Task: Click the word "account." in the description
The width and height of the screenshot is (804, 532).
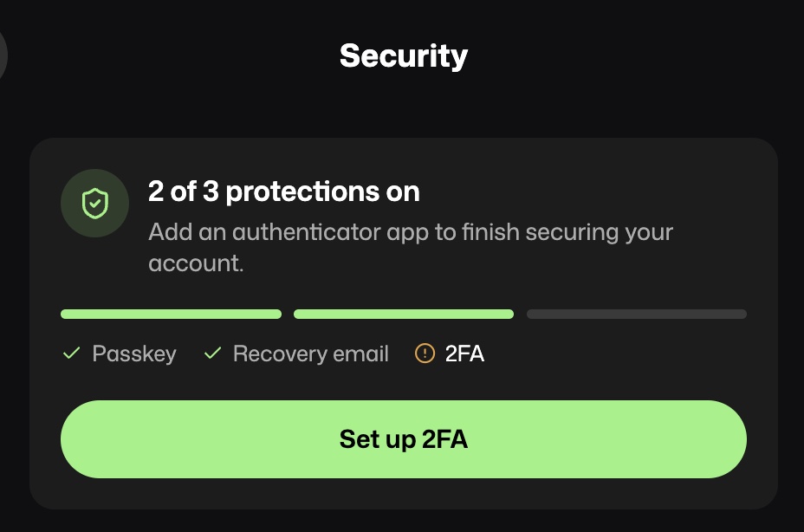Action: pyautogui.click(x=196, y=263)
